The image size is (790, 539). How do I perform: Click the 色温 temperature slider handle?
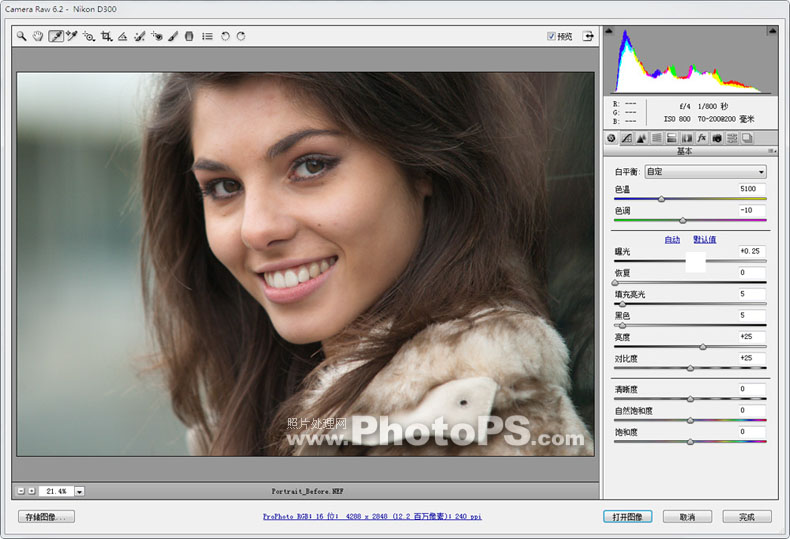coord(662,199)
